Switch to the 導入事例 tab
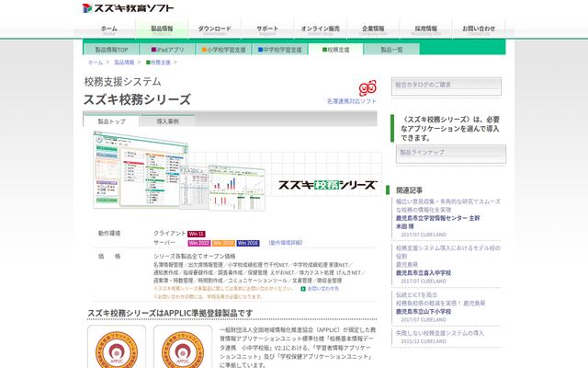This screenshot has width=588, height=368. tap(167, 121)
